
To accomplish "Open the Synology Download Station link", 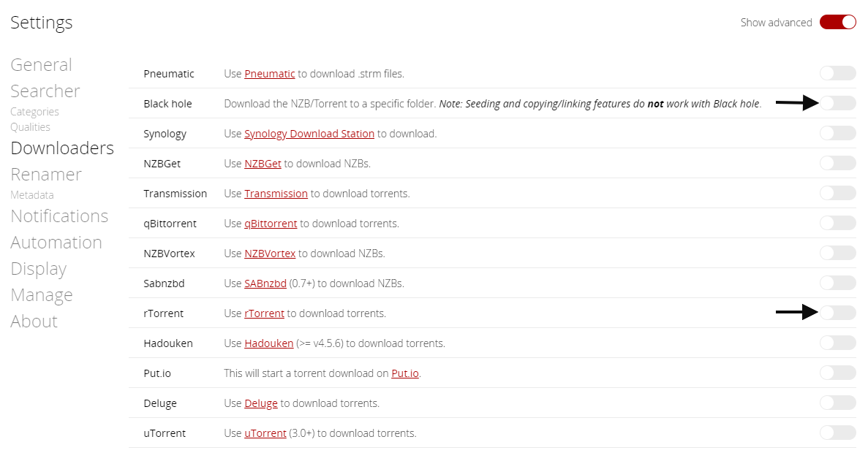I will coord(309,134).
